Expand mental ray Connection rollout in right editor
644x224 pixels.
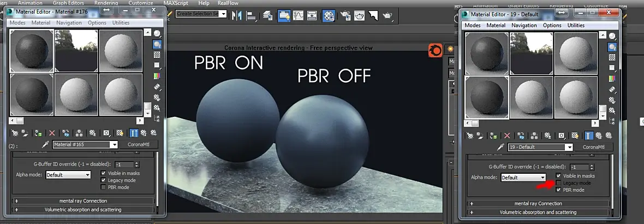[538, 203]
